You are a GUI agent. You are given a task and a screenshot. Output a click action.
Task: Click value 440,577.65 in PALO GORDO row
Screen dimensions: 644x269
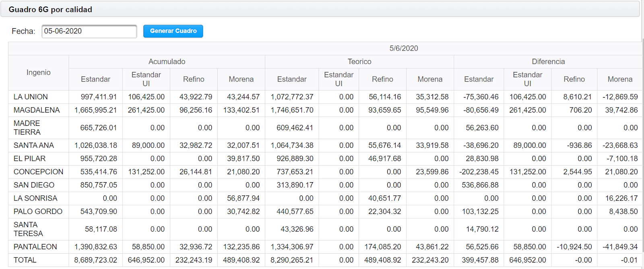tap(295, 212)
